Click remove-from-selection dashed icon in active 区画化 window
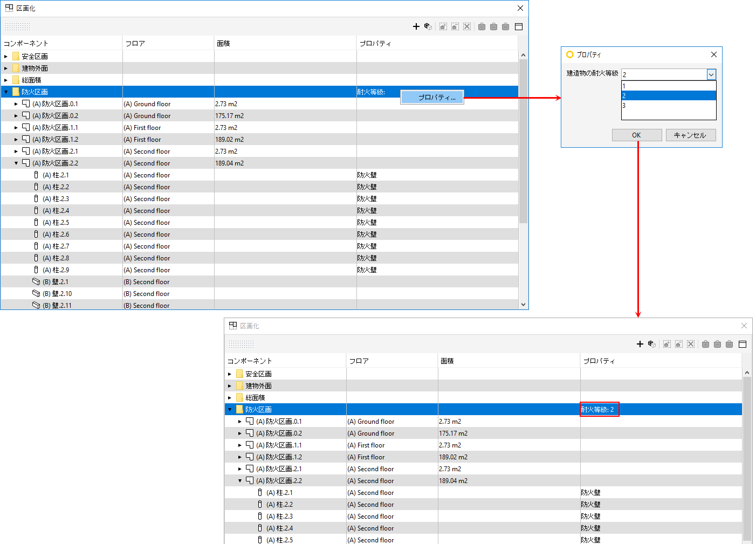 455,26
